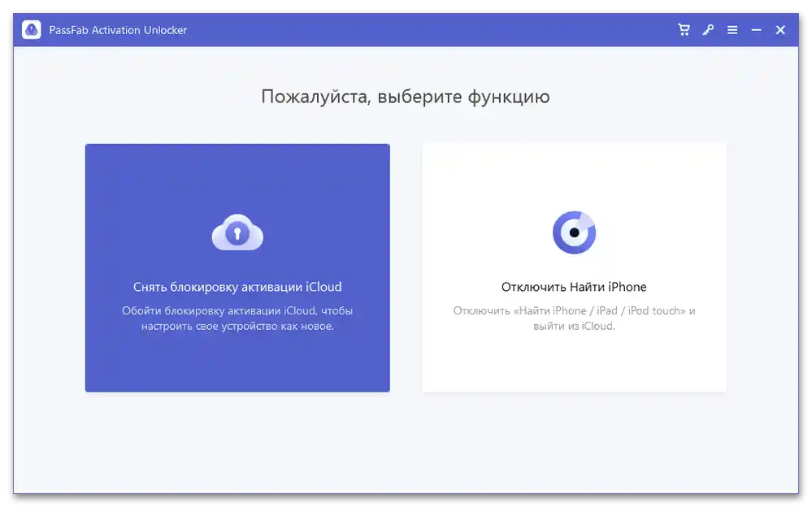812x507 pixels.
Task: Select 'Отключить Найти iPhone' title
Action: pos(574,287)
